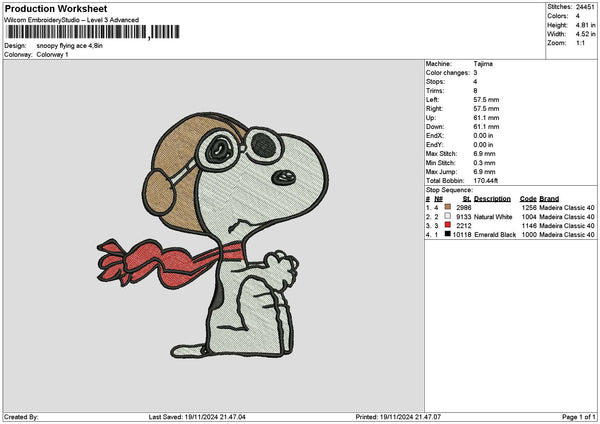
Task: Click the Zoom value 1:1
Action: tap(580, 43)
